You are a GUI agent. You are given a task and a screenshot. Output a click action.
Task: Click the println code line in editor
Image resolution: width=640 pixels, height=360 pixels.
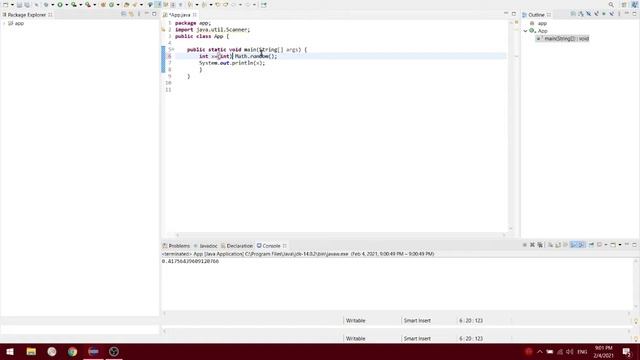(x=232, y=63)
